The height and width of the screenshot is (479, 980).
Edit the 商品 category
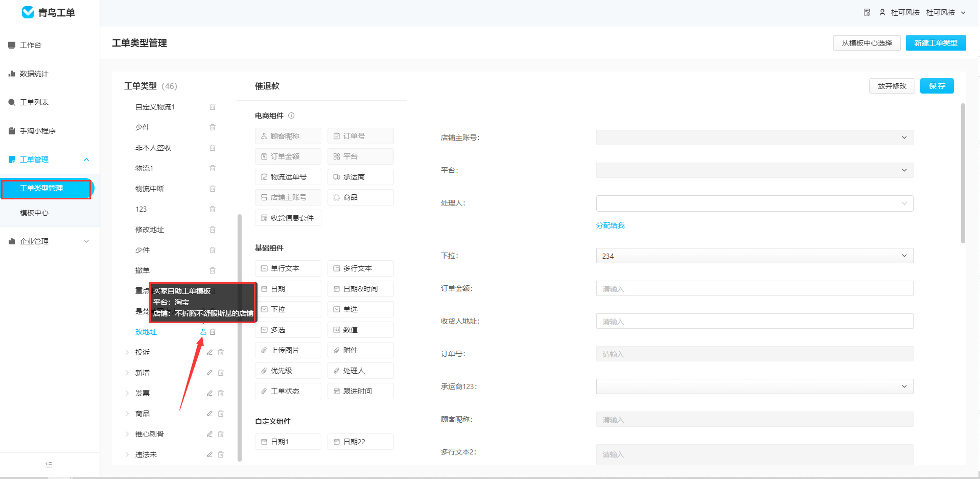(209, 414)
